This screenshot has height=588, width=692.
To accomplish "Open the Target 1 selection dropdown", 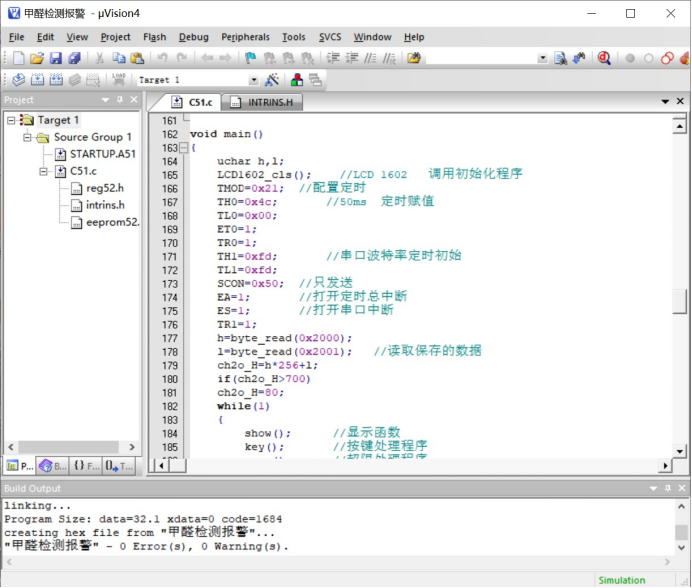I will point(253,80).
